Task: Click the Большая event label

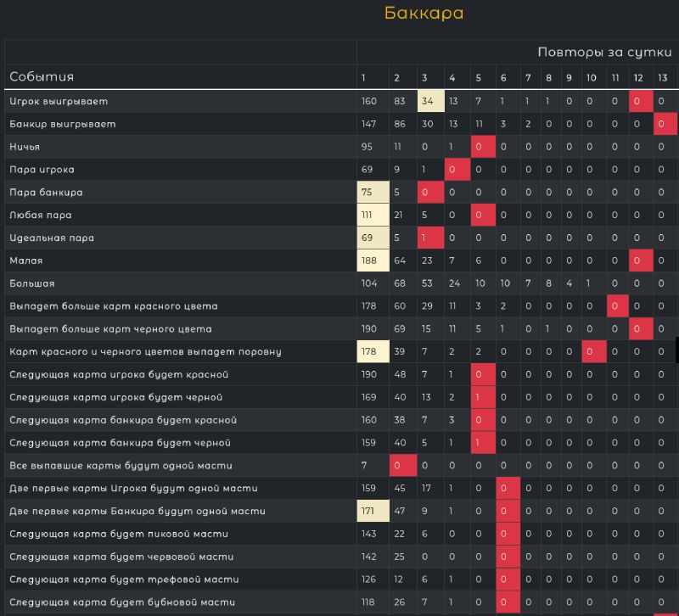Action: coord(32,283)
